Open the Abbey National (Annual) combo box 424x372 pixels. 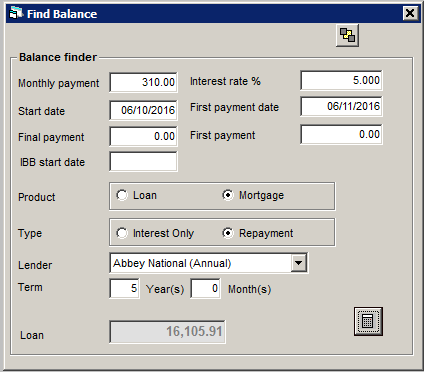tap(208, 263)
